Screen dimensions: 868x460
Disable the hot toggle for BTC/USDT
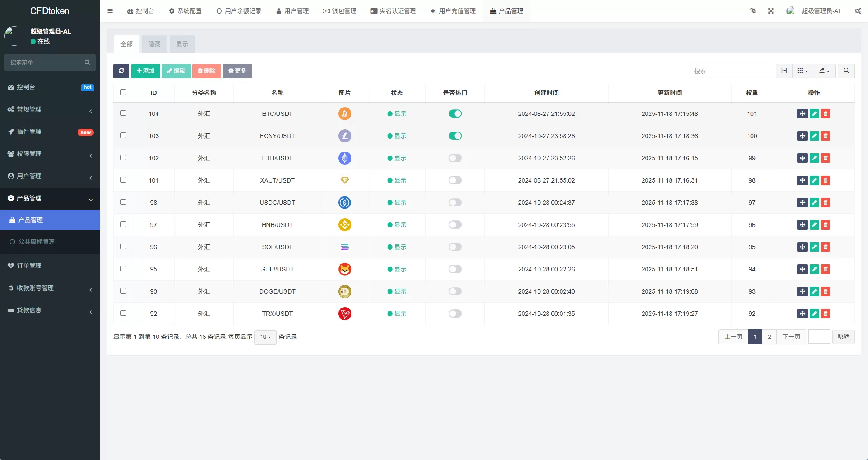(455, 114)
